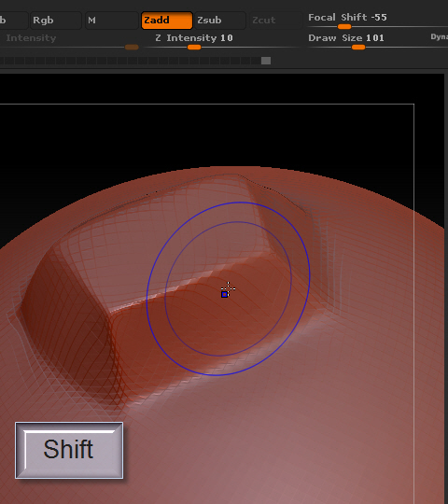Click the Dynamic button beside Draw Size
The image size is (448, 504).
click(439, 37)
